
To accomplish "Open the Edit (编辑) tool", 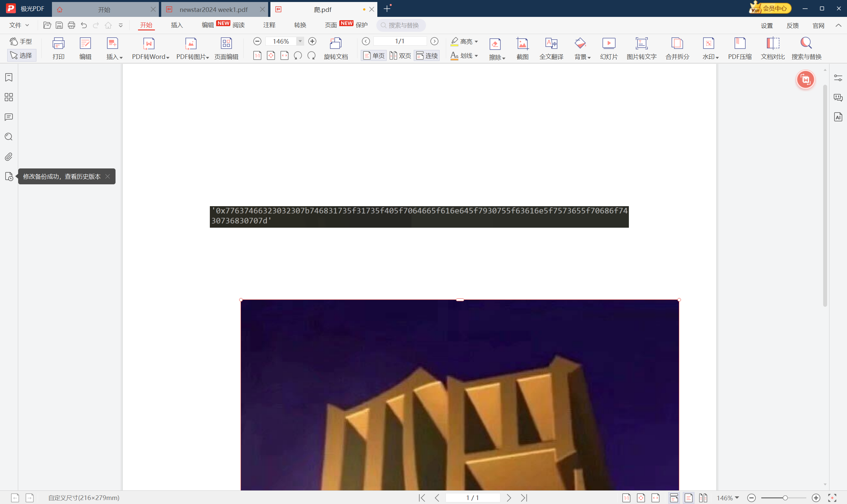I will tap(85, 49).
